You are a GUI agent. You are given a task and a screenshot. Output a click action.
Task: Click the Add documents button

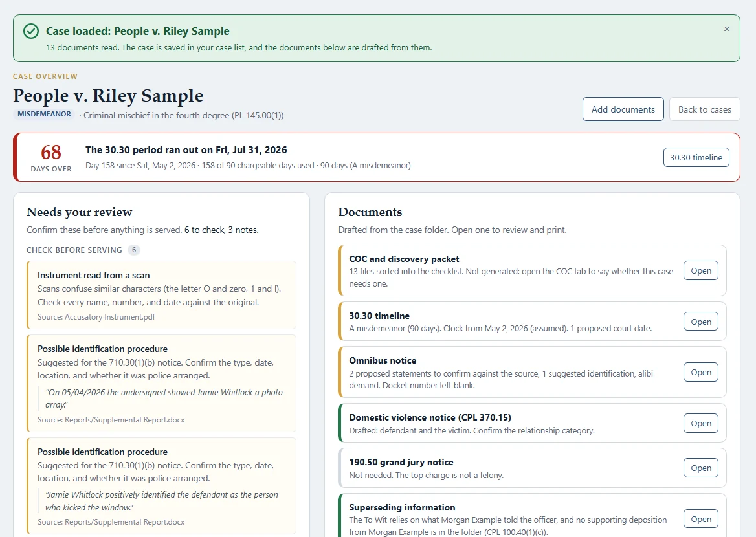623,109
